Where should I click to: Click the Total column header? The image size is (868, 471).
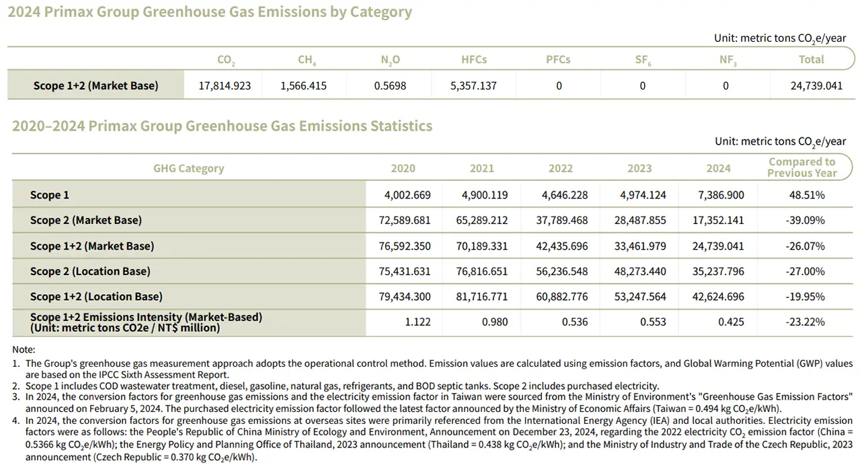[811, 60]
